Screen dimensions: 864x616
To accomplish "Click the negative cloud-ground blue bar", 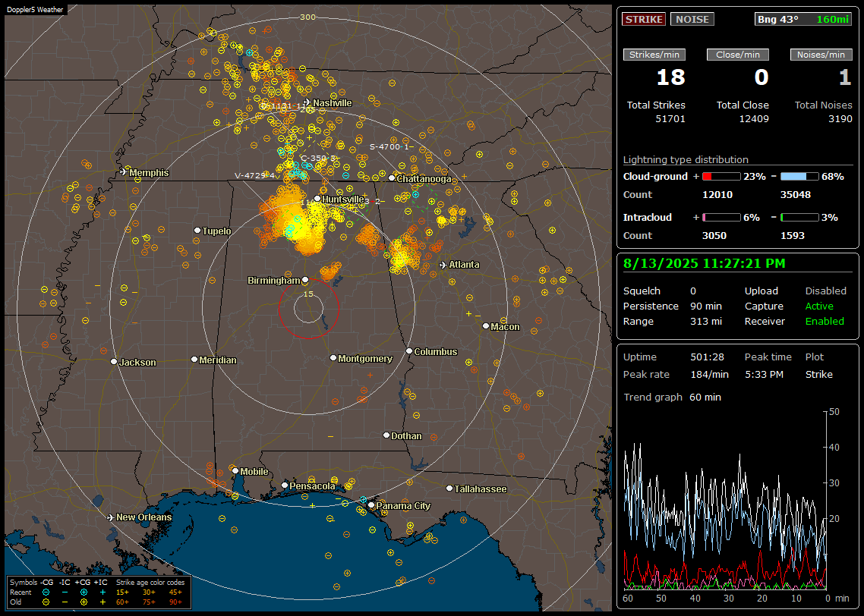I will (x=799, y=177).
